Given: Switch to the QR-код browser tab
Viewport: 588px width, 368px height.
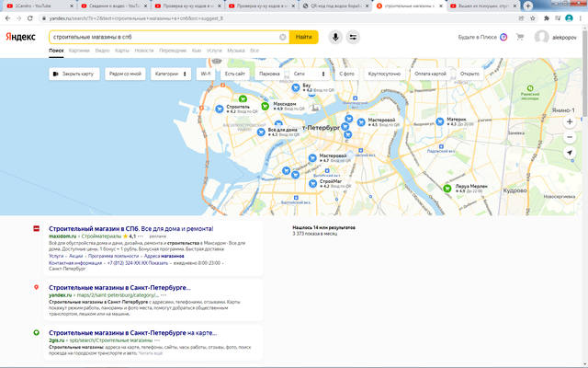Looking at the screenshot, I should click(x=335, y=6).
